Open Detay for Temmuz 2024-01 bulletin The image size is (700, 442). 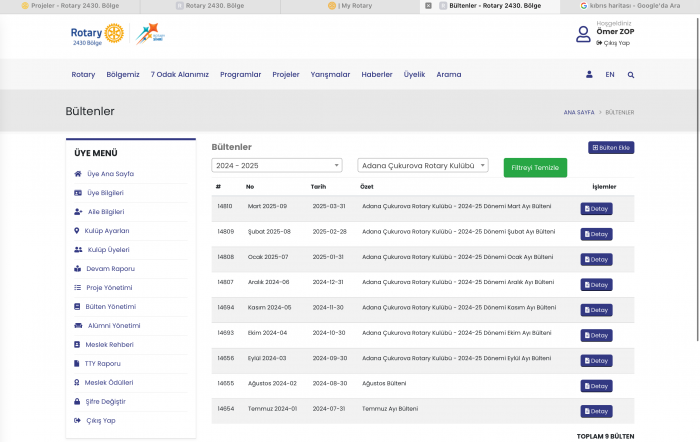point(596,411)
